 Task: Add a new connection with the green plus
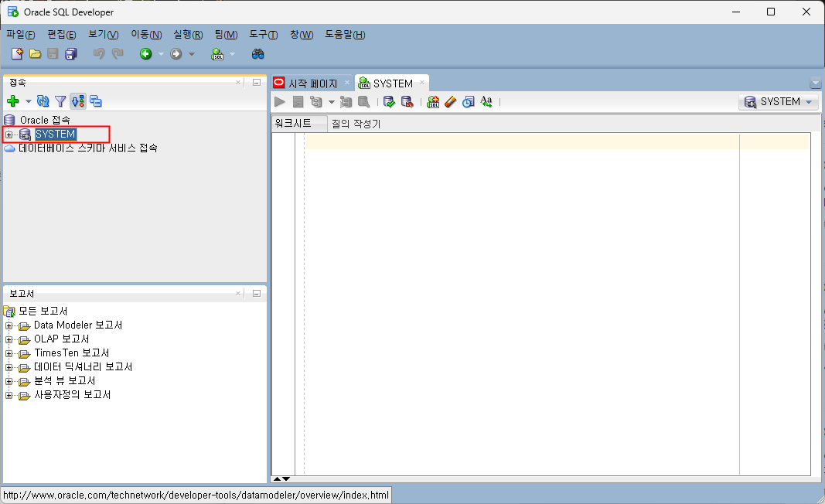[x=15, y=100]
